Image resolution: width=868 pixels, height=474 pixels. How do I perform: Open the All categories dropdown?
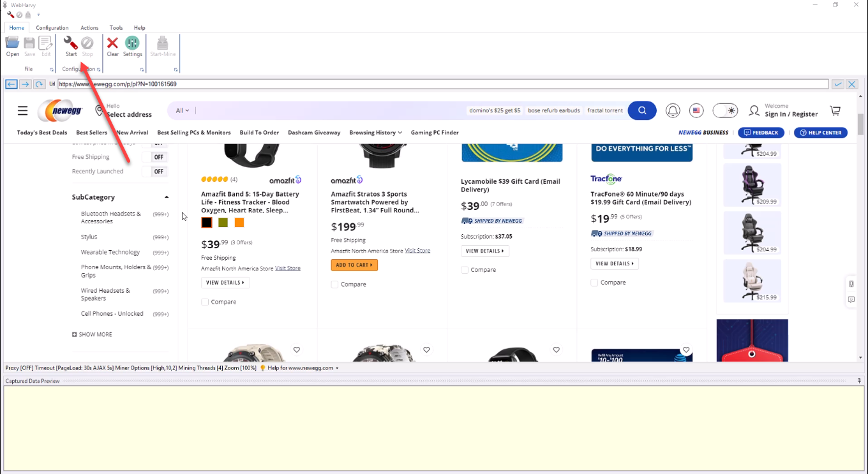click(181, 110)
